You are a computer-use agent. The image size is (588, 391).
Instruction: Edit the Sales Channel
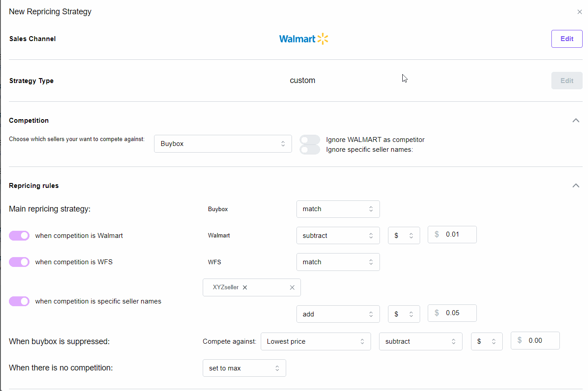pyautogui.click(x=567, y=39)
